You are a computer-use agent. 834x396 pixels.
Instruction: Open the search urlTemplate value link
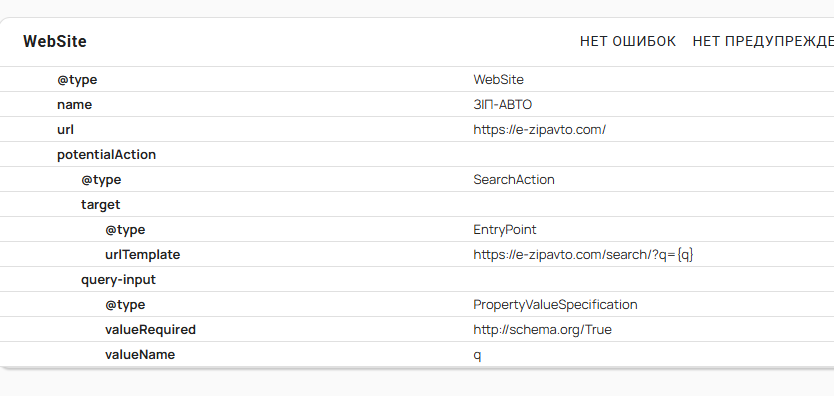pos(583,255)
